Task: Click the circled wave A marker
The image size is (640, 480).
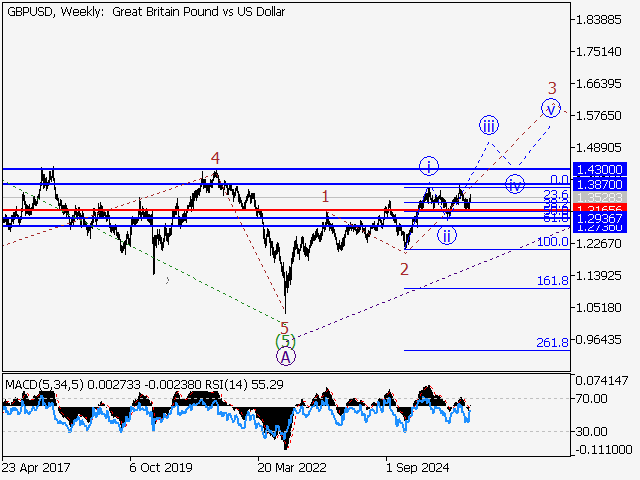Action: pyautogui.click(x=285, y=356)
